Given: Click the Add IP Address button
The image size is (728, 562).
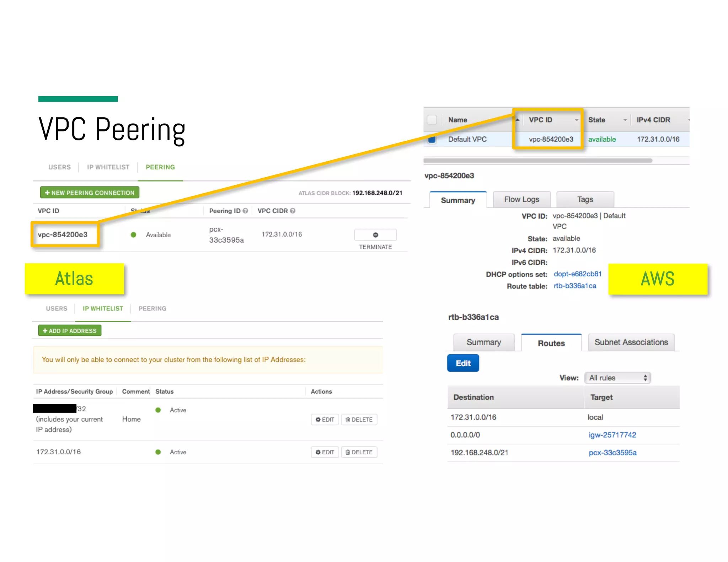Looking at the screenshot, I should 70,331.
